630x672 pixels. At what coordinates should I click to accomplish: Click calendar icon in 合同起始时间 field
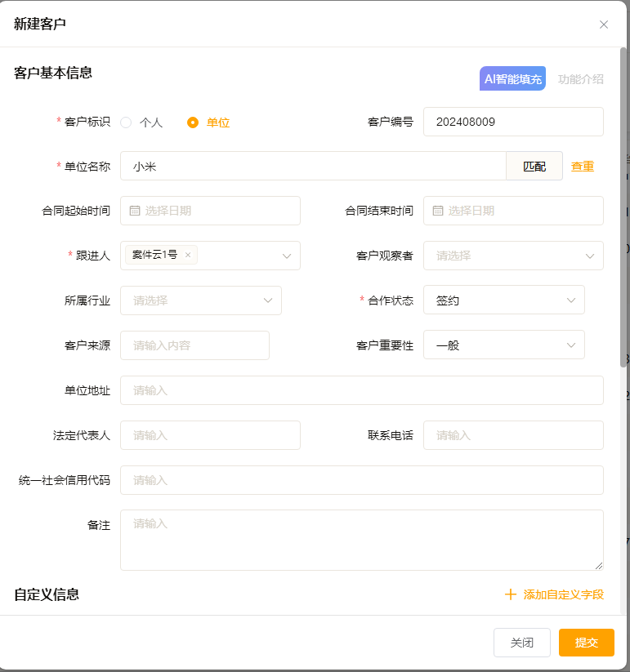click(x=135, y=211)
